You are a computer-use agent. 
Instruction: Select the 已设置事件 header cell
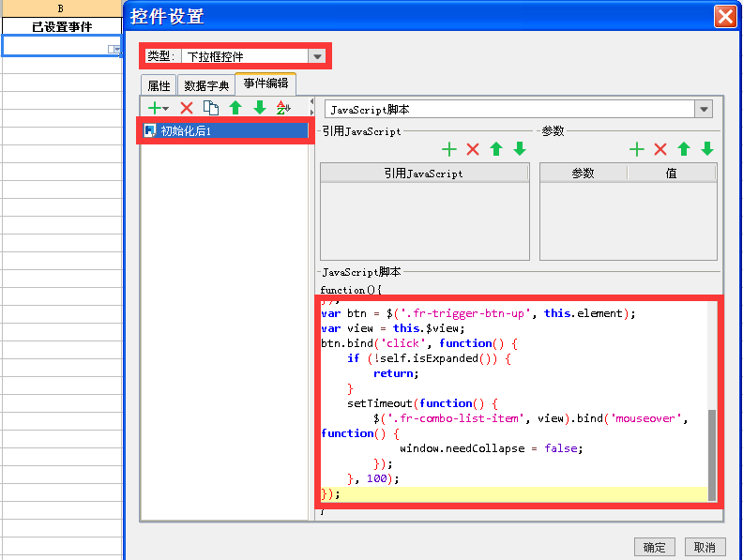(x=62, y=27)
